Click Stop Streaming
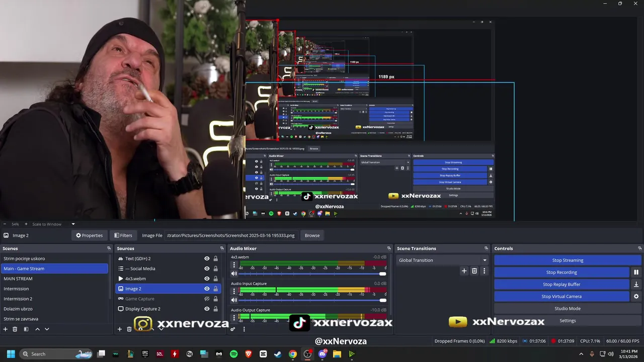644x362 pixels. click(568, 260)
